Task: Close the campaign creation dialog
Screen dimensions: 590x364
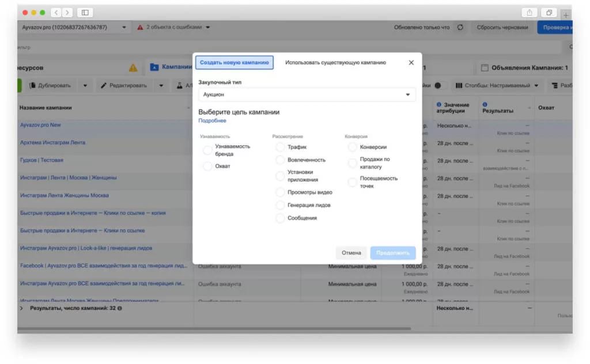Action: [x=411, y=62]
